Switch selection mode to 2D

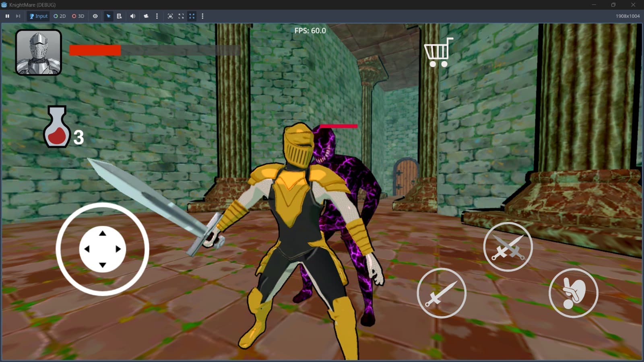tap(60, 16)
